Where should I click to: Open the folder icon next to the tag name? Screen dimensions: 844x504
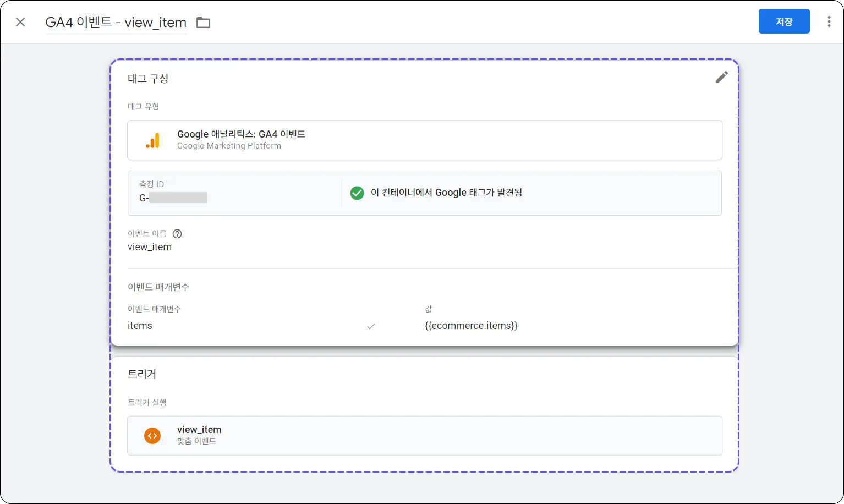point(204,23)
